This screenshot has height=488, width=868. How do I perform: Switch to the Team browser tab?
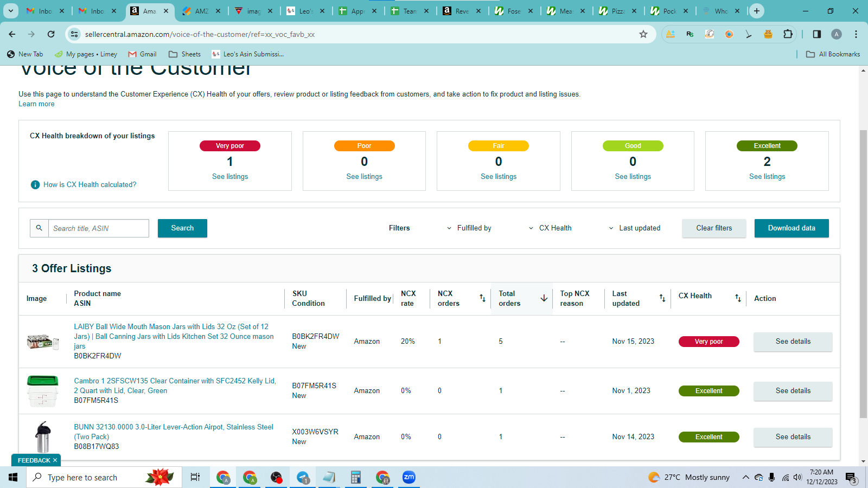point(410,11)
